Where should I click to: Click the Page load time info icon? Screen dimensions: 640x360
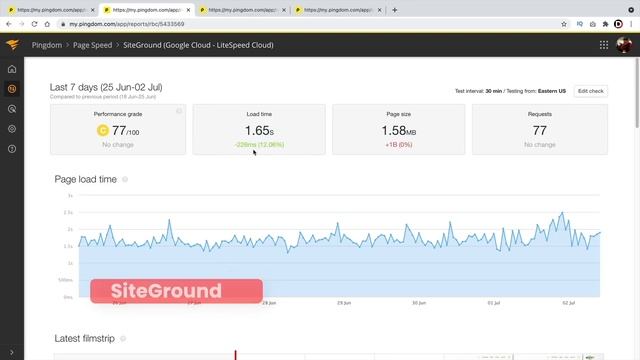point(125,179)
